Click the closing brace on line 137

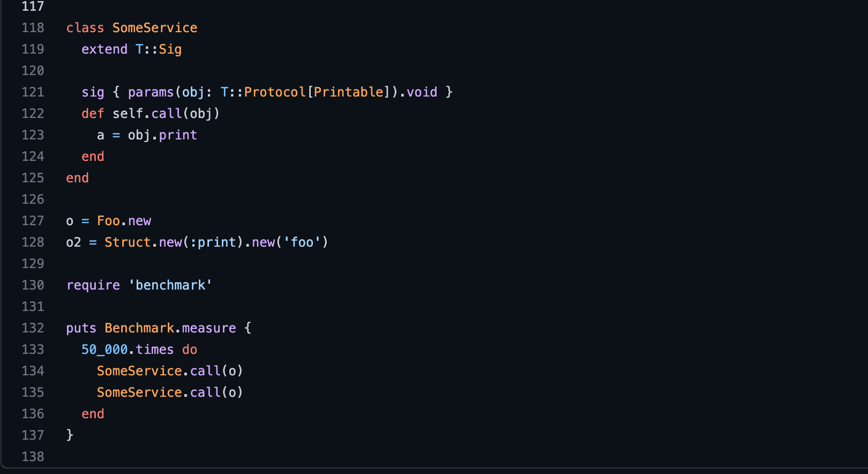tap(70, 435)
